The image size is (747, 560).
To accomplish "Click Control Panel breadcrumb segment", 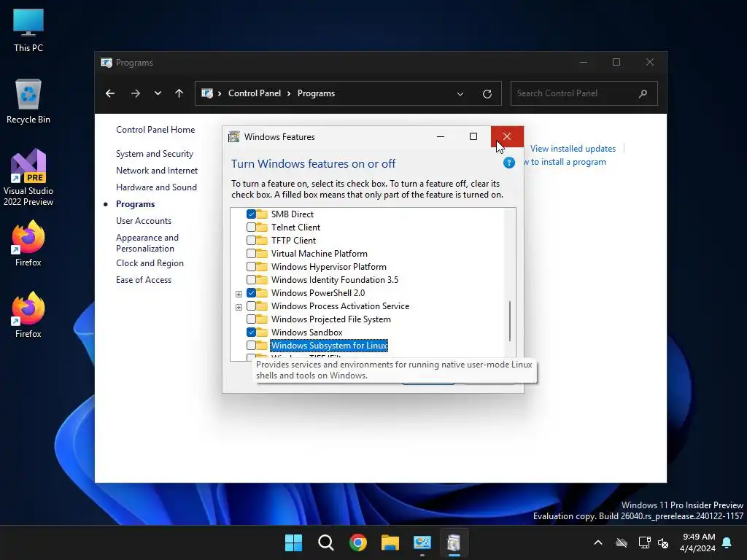I will [x=255, y=93].
